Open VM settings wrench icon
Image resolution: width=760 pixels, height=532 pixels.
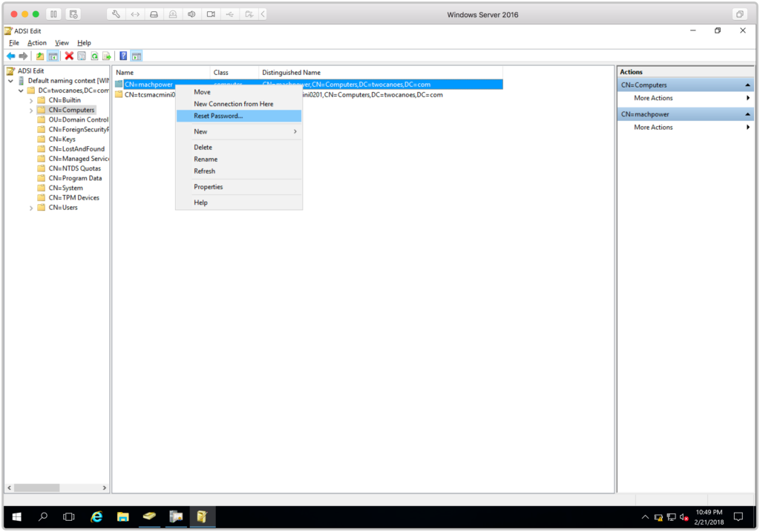pyautogui.click(x=116, y=15)
